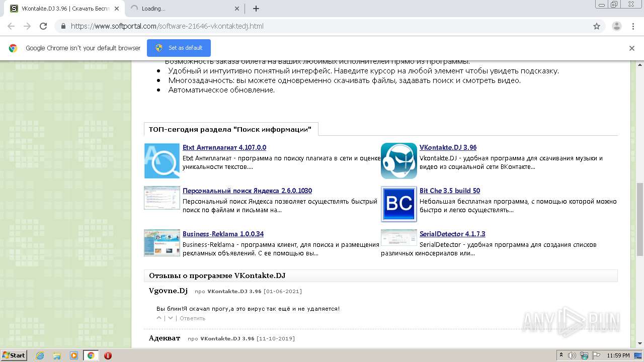Dismiss the default browser notification bar

(632, 48)
